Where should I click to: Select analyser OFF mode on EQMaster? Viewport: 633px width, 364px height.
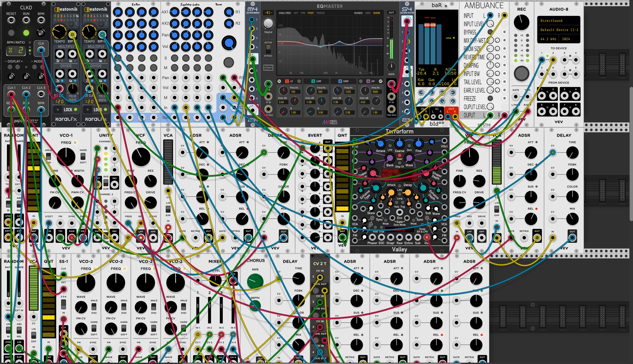(x=296, y=13)
